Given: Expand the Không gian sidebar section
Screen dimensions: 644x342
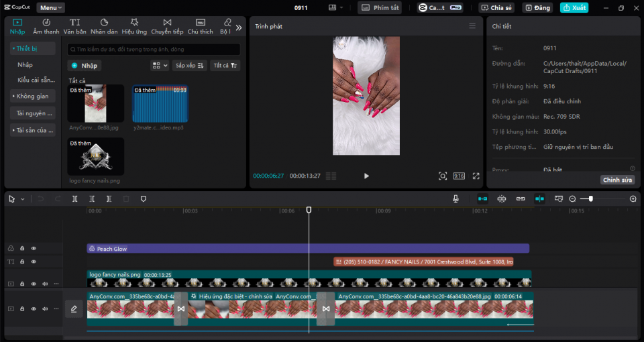Looking at the screenshot, I should [x=32, y=96].
